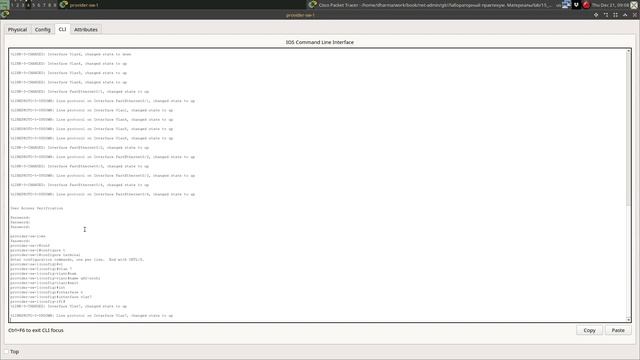This screenshot has height=360, width=640.
Task: Click the shield tray icon
Action: [x=576, y=5]
